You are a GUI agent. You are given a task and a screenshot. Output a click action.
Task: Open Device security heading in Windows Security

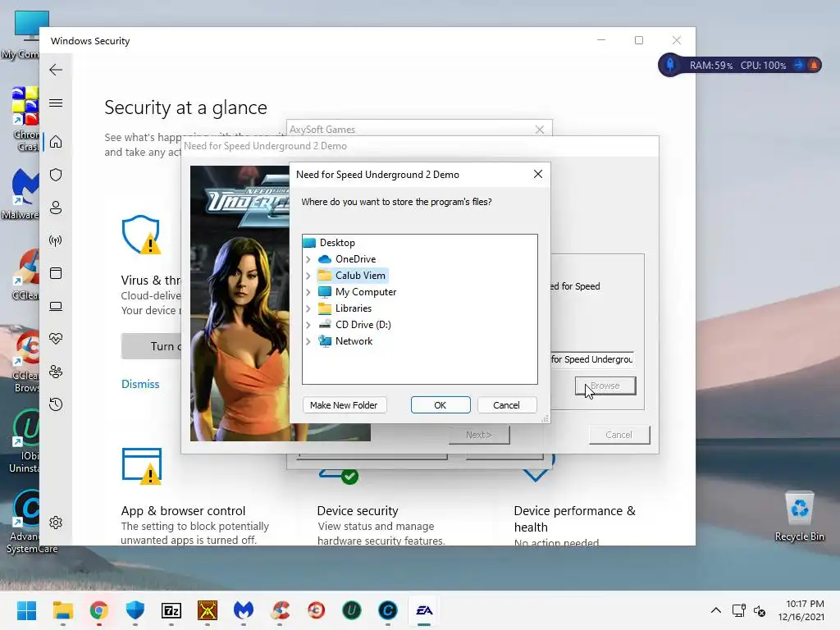click(358, 510)
